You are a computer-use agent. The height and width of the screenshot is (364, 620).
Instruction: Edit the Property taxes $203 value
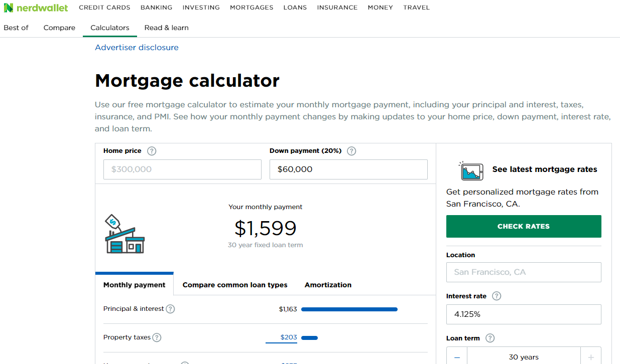pyautogui.click(x=282, y=337)
